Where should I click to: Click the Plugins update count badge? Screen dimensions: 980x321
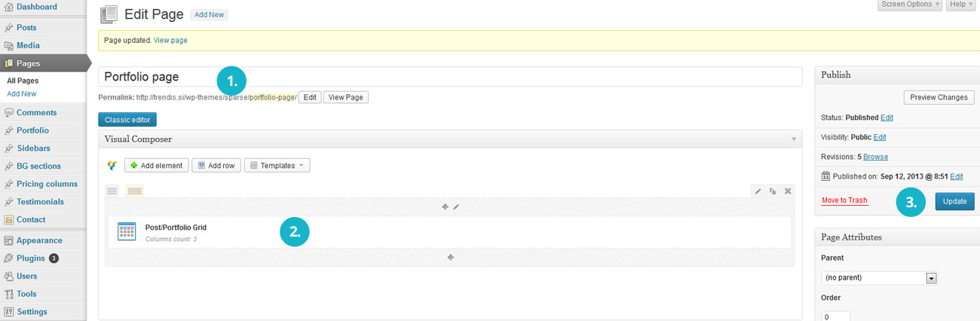point(54,258)
